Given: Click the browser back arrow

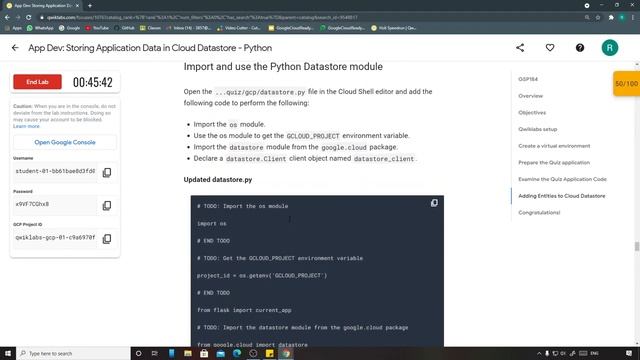Looking at the screenshot, I should click(7, 18).
